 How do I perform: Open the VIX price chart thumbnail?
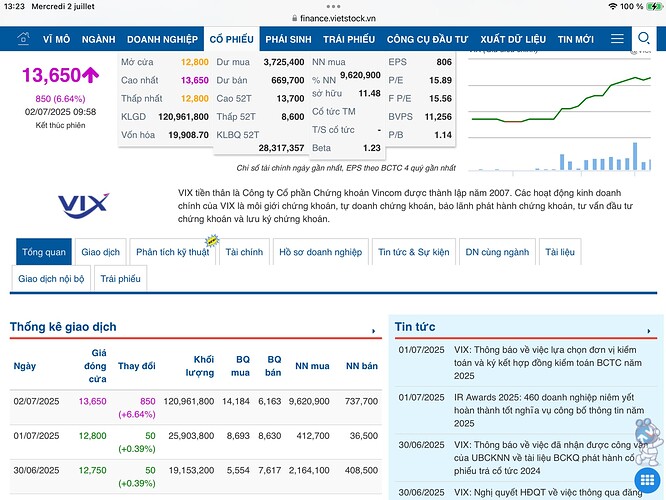pos(561,111)
